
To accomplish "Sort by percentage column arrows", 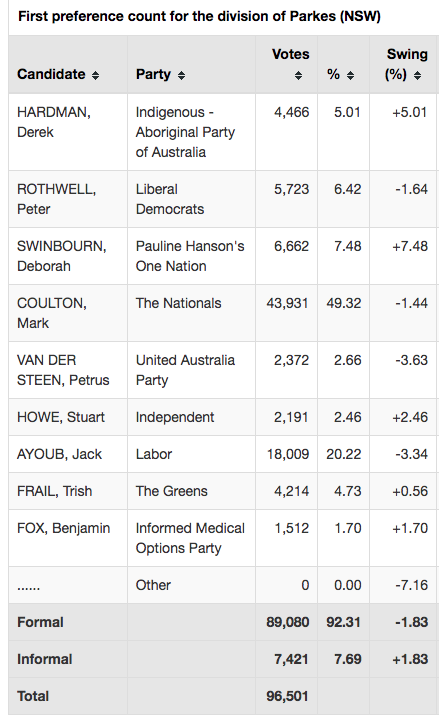I will 351,75.
